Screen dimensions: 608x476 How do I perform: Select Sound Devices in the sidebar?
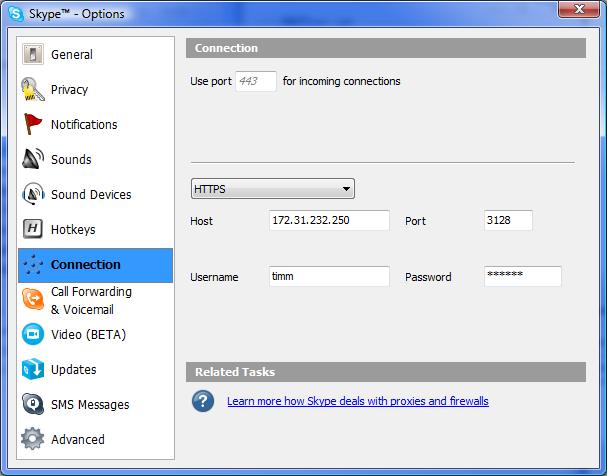click(x=95, y=194)
